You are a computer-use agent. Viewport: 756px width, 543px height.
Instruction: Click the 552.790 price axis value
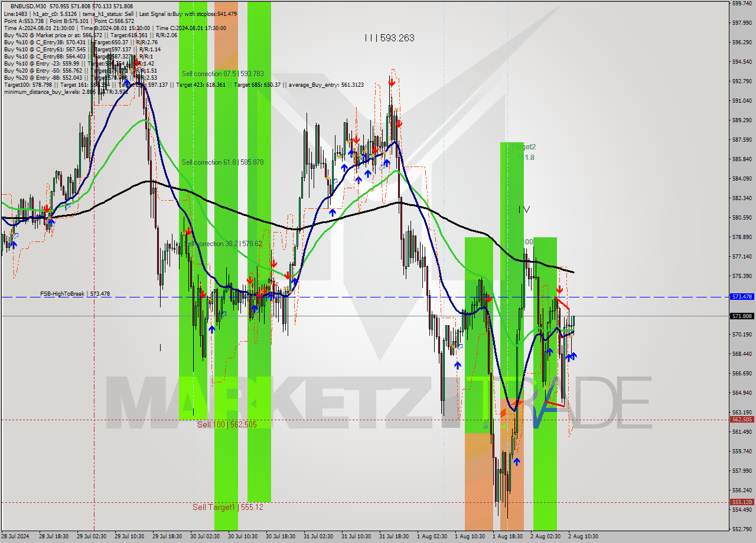pos(742,529)
